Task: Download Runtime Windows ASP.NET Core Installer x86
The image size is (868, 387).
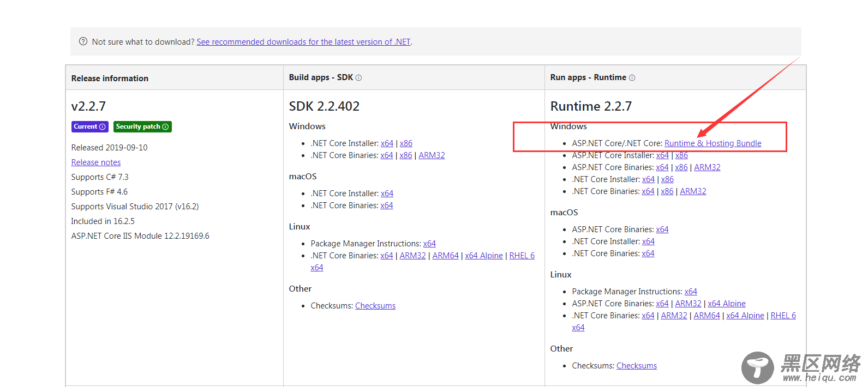Action: pos(681,155)
